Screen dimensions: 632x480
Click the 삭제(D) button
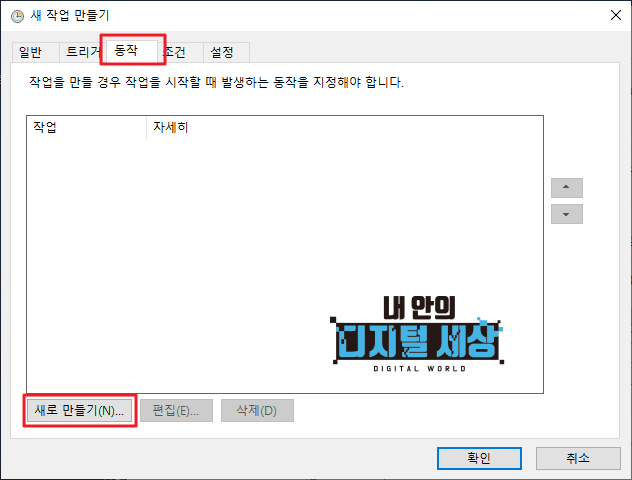[257, 411]
